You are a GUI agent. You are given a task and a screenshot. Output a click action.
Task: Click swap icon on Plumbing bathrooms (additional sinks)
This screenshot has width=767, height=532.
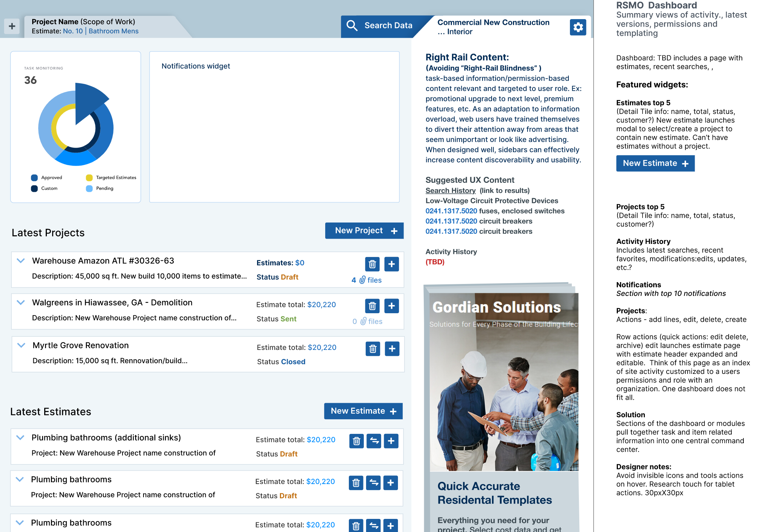click(x=374, y=441)
